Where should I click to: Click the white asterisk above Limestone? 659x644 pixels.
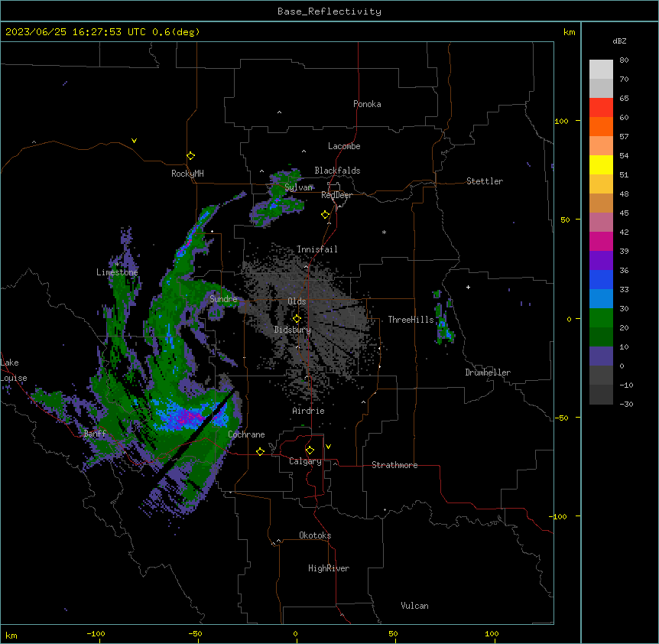(x=117, y=265)
